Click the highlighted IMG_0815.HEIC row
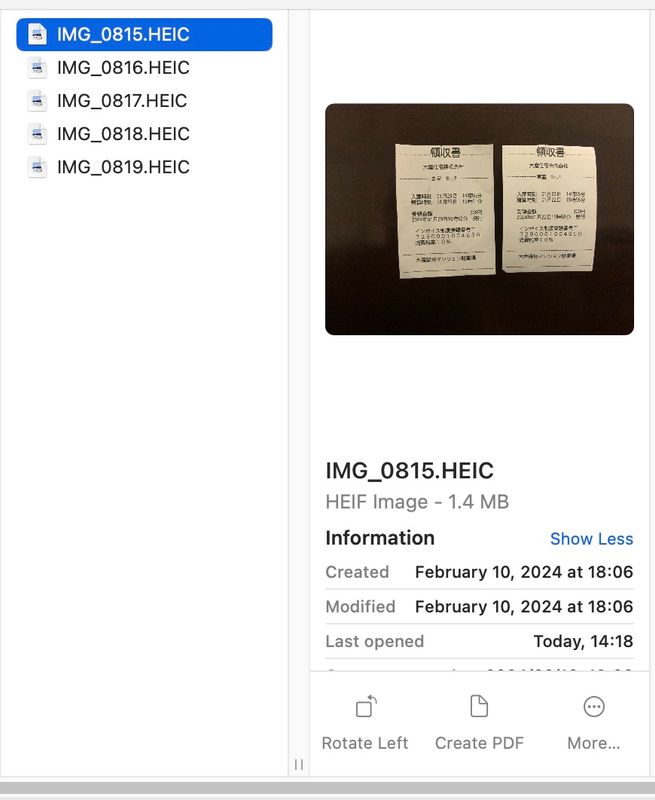This screenshot has height=800, width=655. (144, 35)
